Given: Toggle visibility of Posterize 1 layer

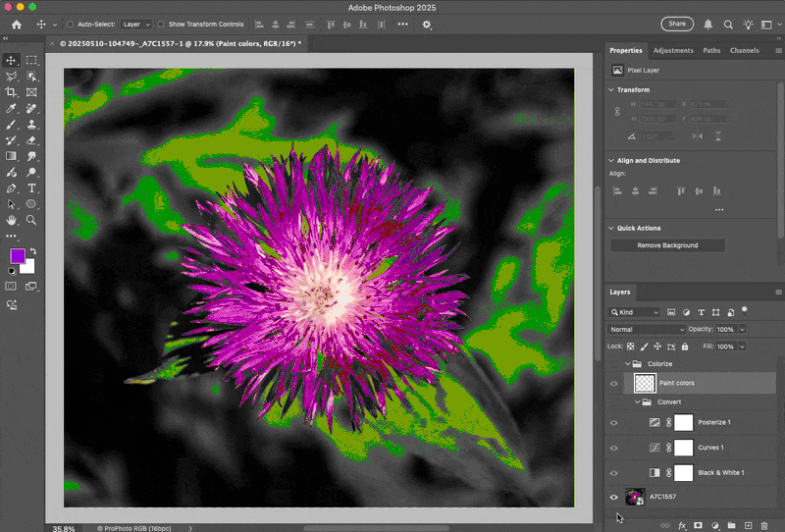Looking at the screenshot, I should point(614,422).
